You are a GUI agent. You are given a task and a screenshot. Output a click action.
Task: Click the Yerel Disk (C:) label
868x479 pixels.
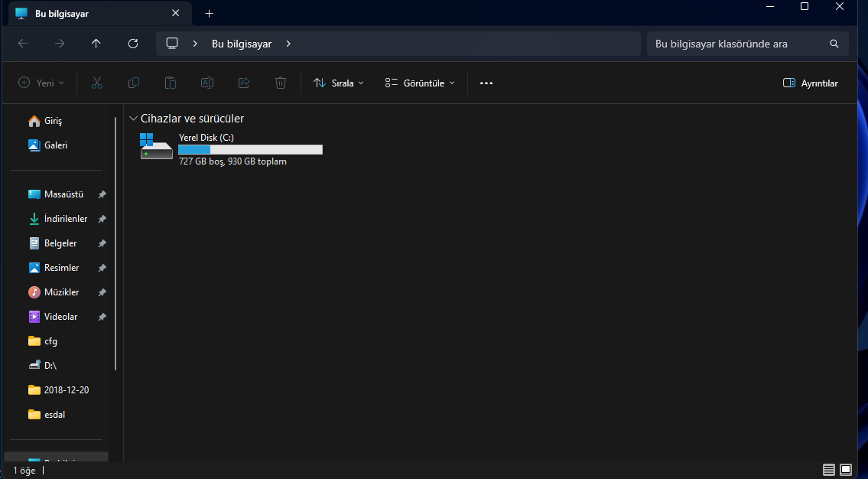coord(206,137)
